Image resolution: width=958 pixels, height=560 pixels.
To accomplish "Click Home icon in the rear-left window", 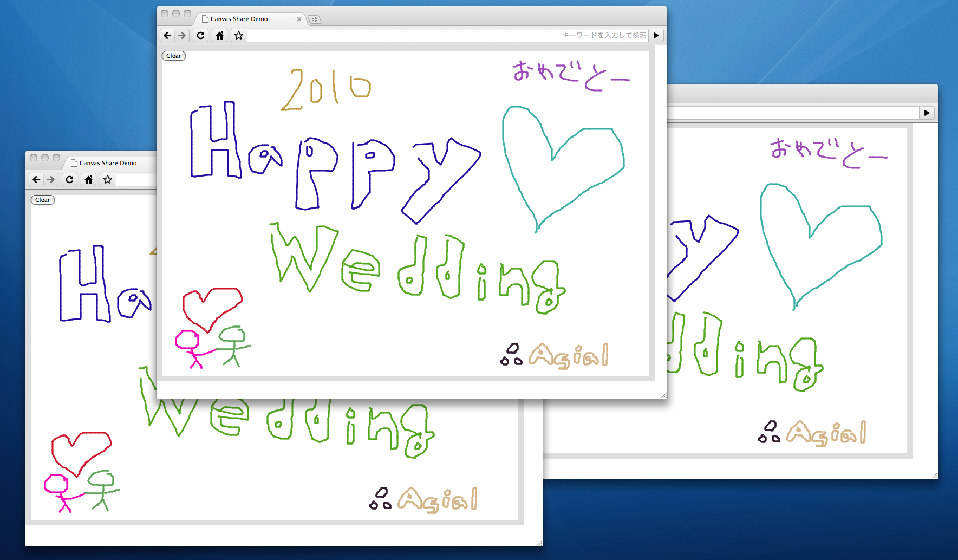I will pyautogui.click(x=88, y=180).
